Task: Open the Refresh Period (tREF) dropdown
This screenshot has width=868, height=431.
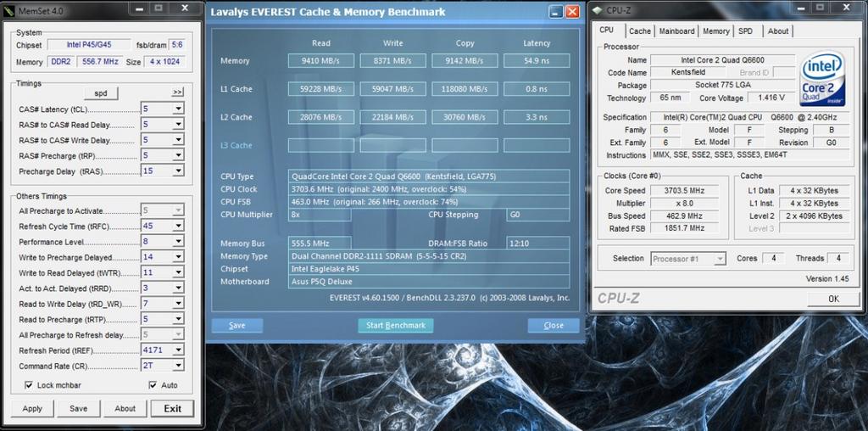Action: click(178, 350)
